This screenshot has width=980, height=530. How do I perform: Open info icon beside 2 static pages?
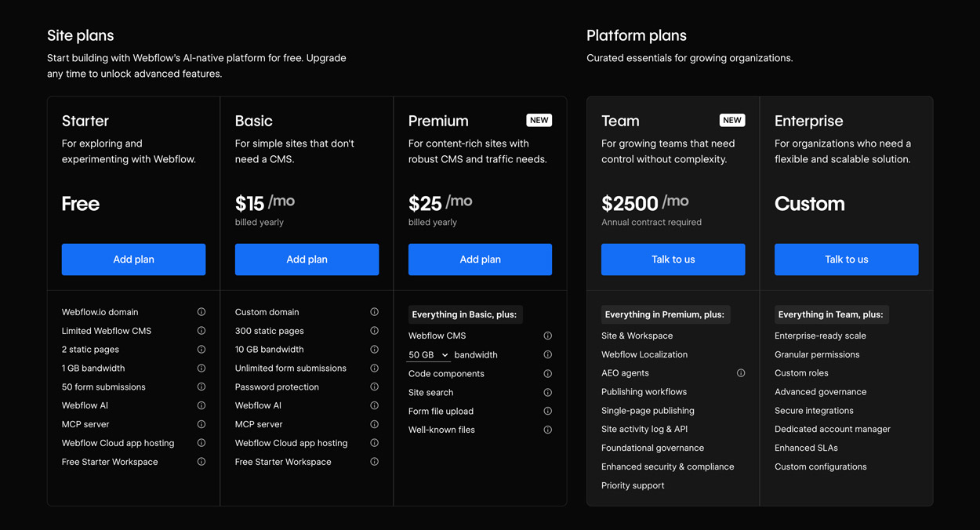click(x=201, y=350)
